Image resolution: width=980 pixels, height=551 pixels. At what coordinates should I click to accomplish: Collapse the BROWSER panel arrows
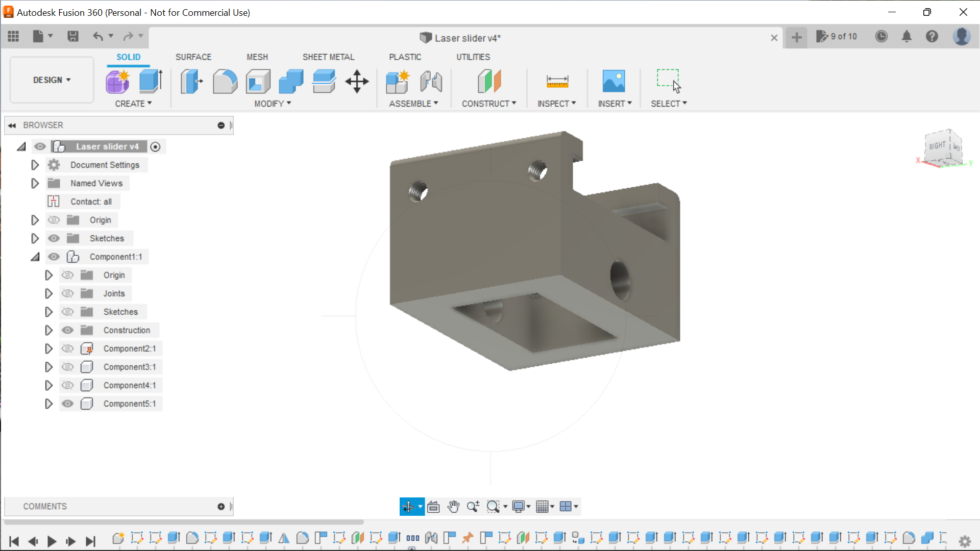(12, 126)
